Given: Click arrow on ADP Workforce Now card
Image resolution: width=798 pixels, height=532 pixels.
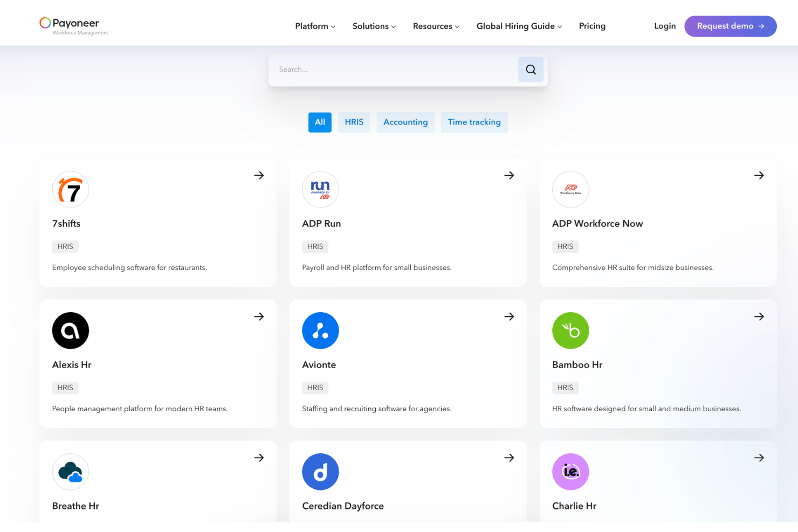Looking at the screenshot, I should pyautogui.click(x=759, y=175).
